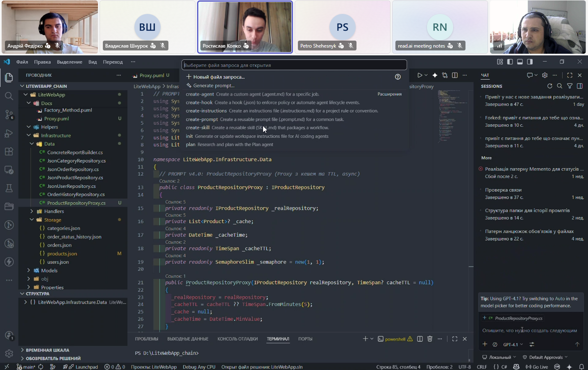Click the split editor icon
The image size is (588, 370).
(x=455, y=75)
